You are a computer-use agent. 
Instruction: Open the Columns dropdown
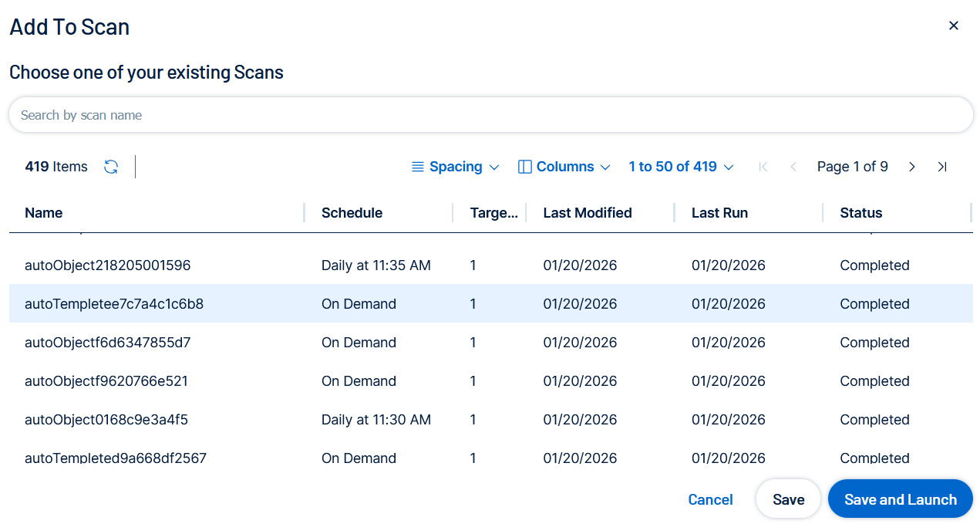point(564,167)
